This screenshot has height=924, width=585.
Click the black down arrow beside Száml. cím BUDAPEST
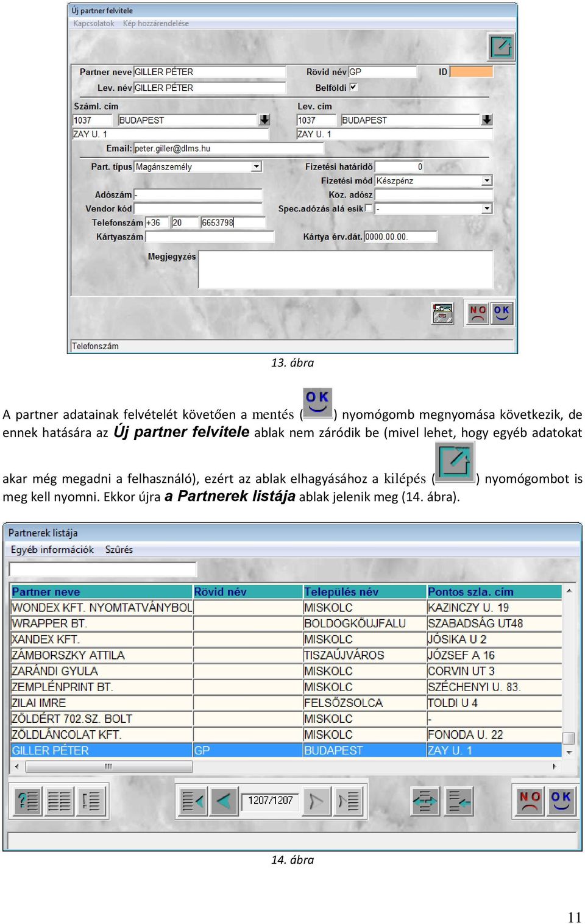click(x=264, y=119)
